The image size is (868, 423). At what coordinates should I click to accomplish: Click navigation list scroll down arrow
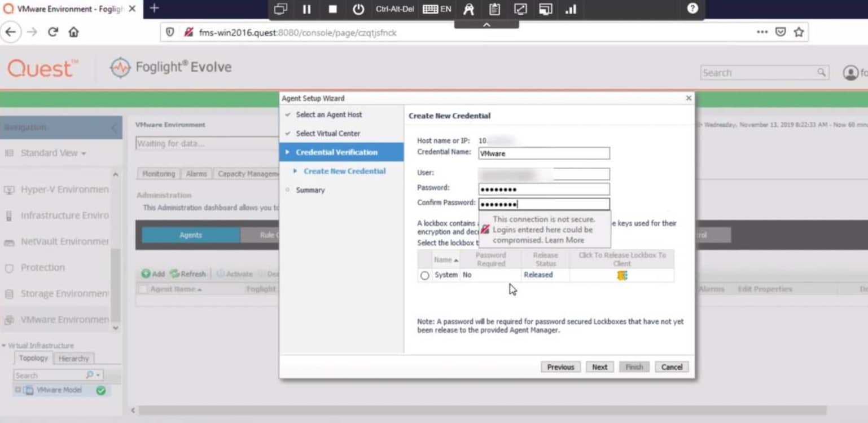click(116, 328)
